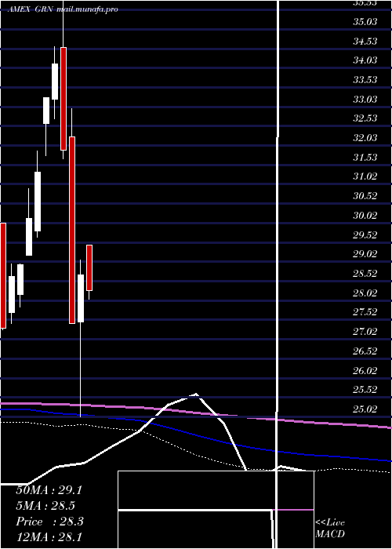This screenshot has width=392, height=549.
Task: Click the 33.53 price axis label
Action: coord(365,80)
